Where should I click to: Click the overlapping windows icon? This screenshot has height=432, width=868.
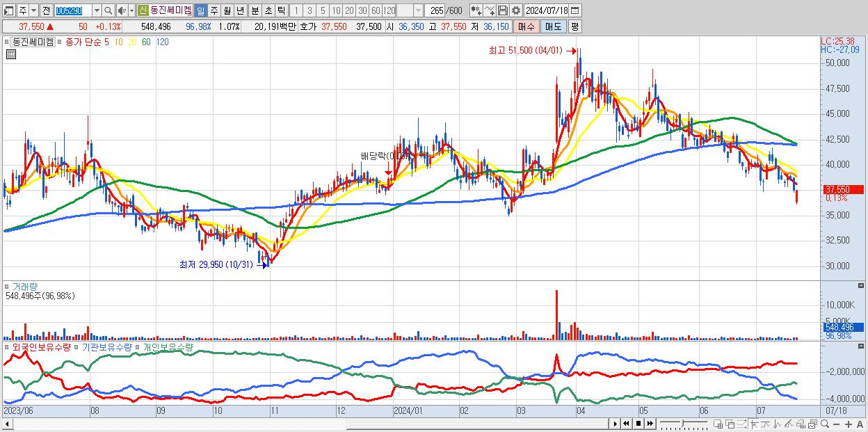coord(730,424)
